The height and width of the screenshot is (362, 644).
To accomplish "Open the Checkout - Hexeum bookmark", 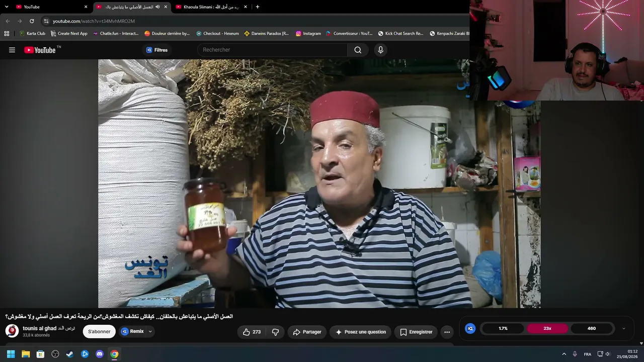I will tap(217, 34).
